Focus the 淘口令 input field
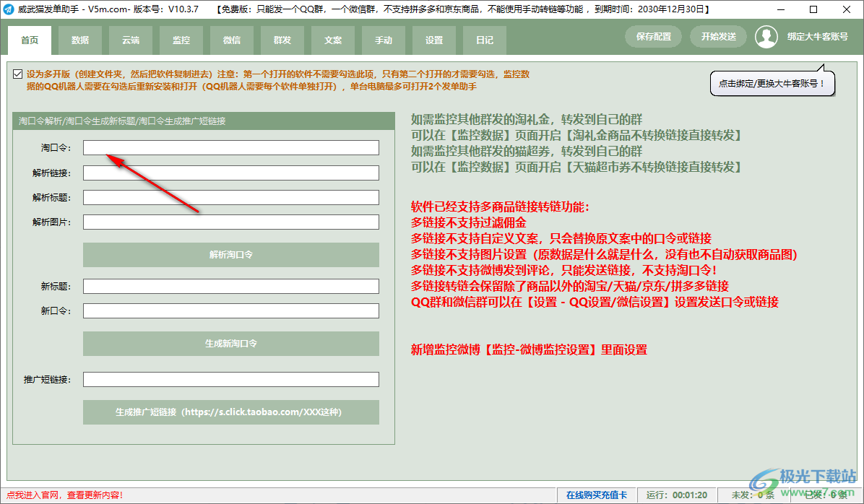 [231, 147]
